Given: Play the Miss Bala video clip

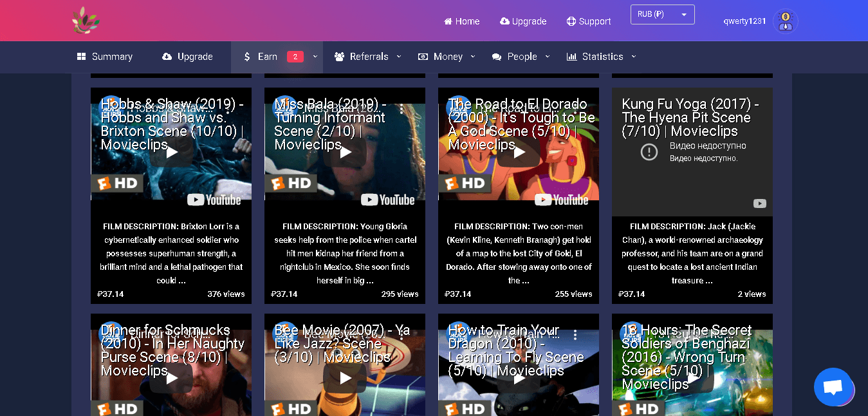Looking at the screenshot, I should (x=346, y=153).
